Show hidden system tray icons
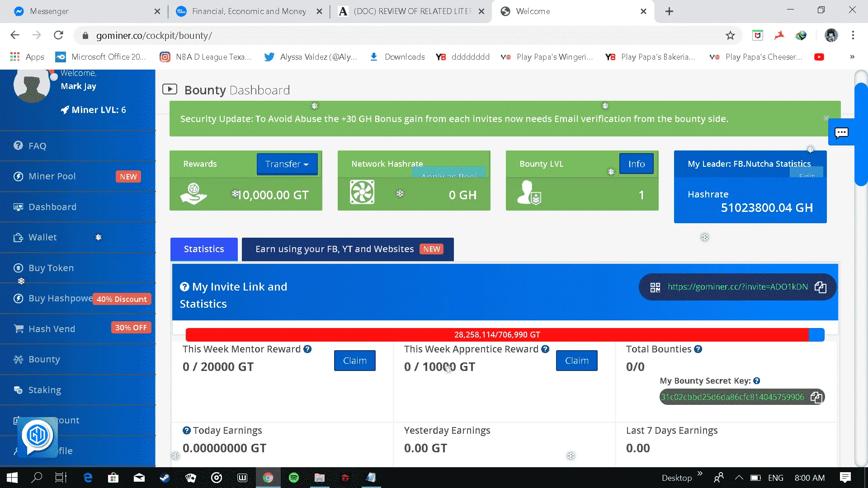868x488 pixels. [x=739, y=478]
